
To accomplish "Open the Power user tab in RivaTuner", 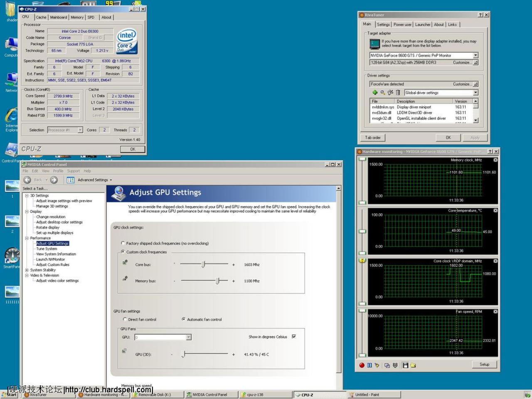I will [402, 25].
